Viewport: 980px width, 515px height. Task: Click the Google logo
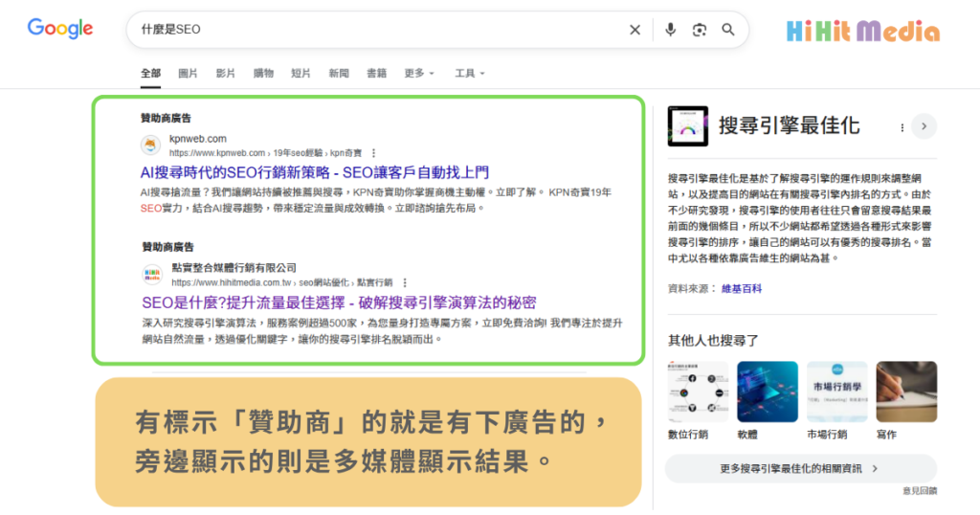tap(60, 29)
